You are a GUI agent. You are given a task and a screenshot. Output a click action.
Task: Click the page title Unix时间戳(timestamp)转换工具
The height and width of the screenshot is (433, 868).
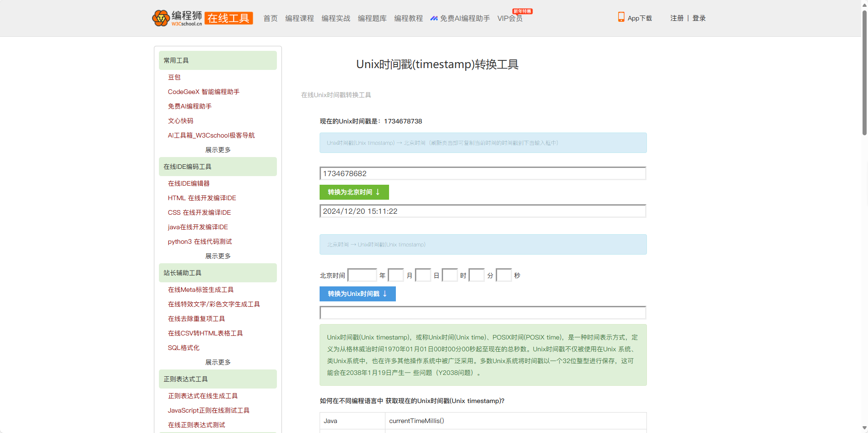[437, 64]
